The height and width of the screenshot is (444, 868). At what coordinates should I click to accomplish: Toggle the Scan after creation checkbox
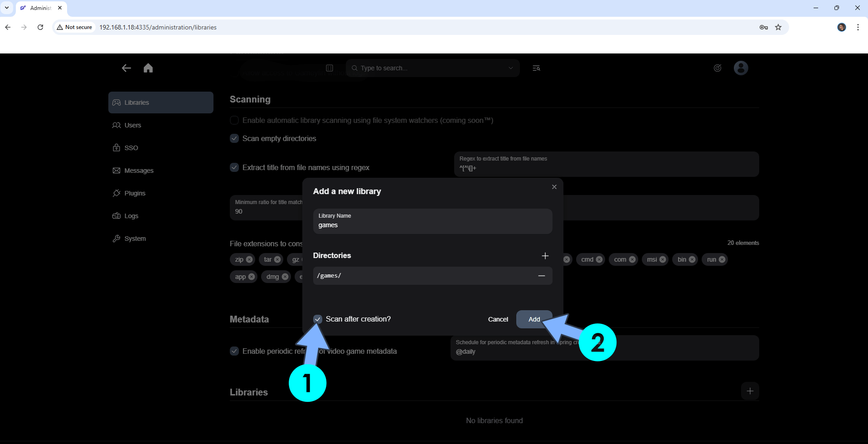pyautogui.click(x=318, y=319)
